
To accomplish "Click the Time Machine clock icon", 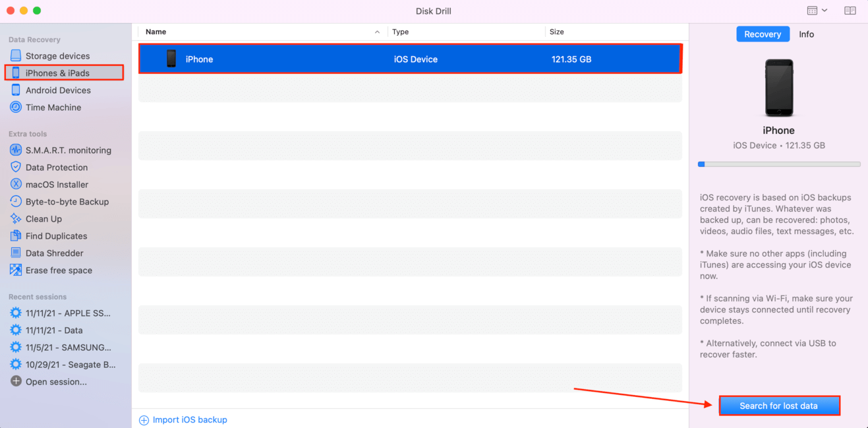I will pyautogui.click(x=16, y=107).
